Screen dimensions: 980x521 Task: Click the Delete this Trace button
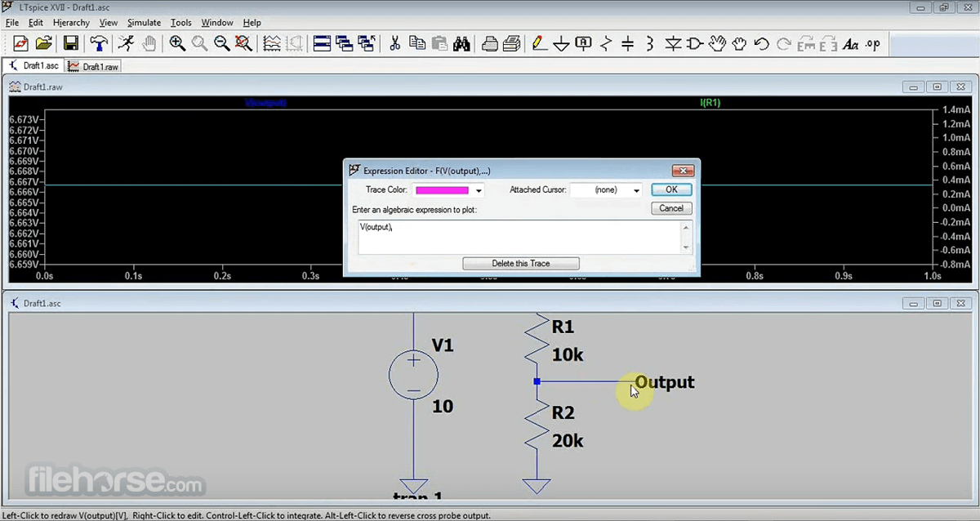pyautogui.click(x=521, y=264)
